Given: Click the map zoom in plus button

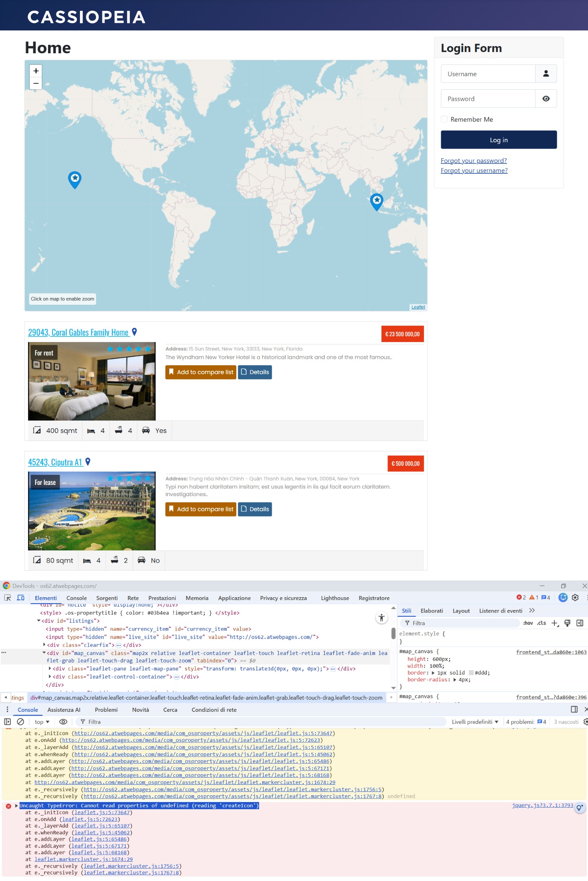Looking at the screenshot, I should (x=36, y=71).
